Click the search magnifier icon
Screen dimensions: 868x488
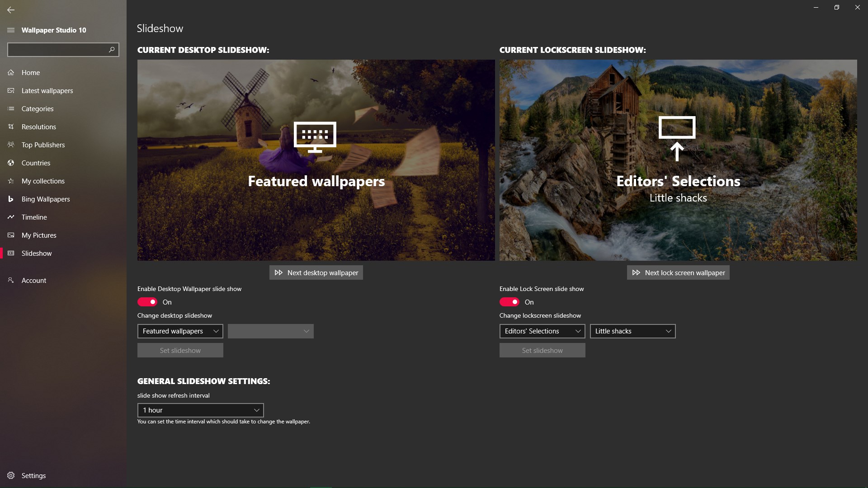(x=112, y=49)
